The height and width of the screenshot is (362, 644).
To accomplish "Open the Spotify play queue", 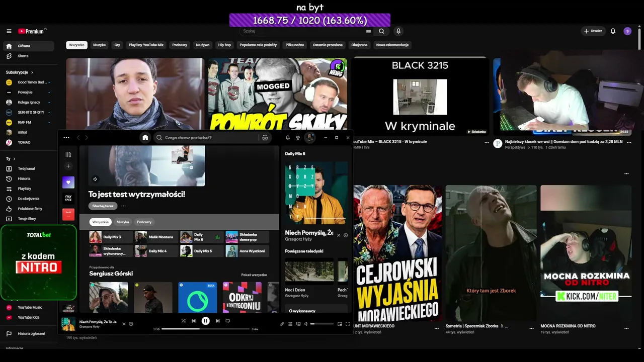I will [290, 324].
